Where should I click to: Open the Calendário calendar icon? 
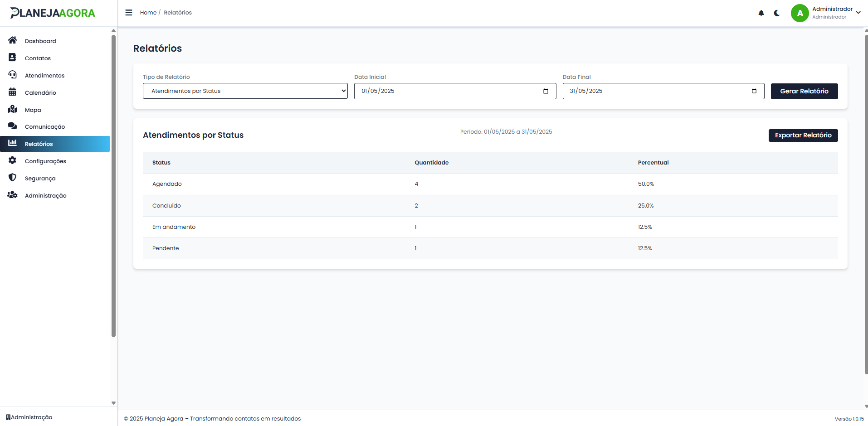[13, 92]
